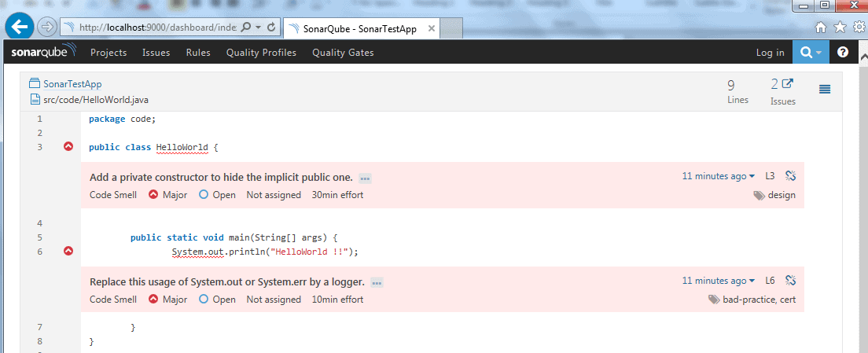Click the SonarTestApp project icon
The width and height of the screenshot is (868, 353).
[x=35, y=84]
